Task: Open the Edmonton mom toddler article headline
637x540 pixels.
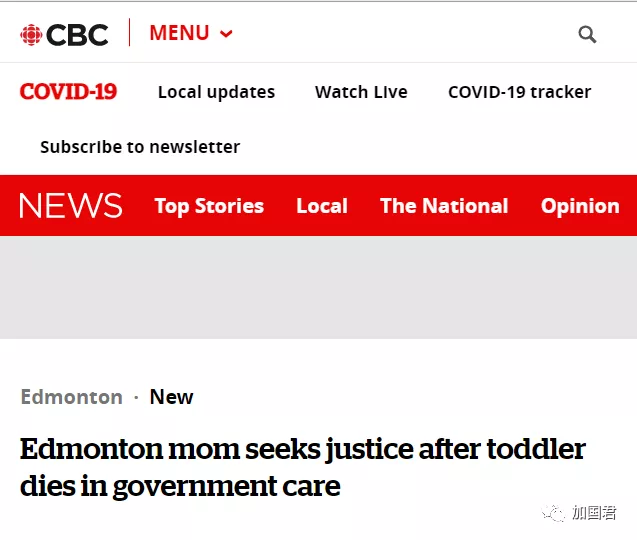Action: (x=302, y=467)
